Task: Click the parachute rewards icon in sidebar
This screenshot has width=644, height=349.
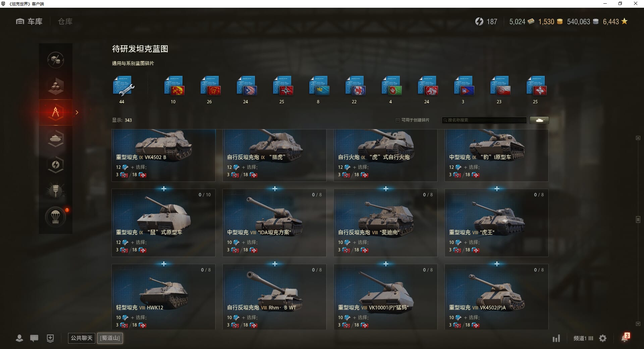Action: [x=56, y=217]
